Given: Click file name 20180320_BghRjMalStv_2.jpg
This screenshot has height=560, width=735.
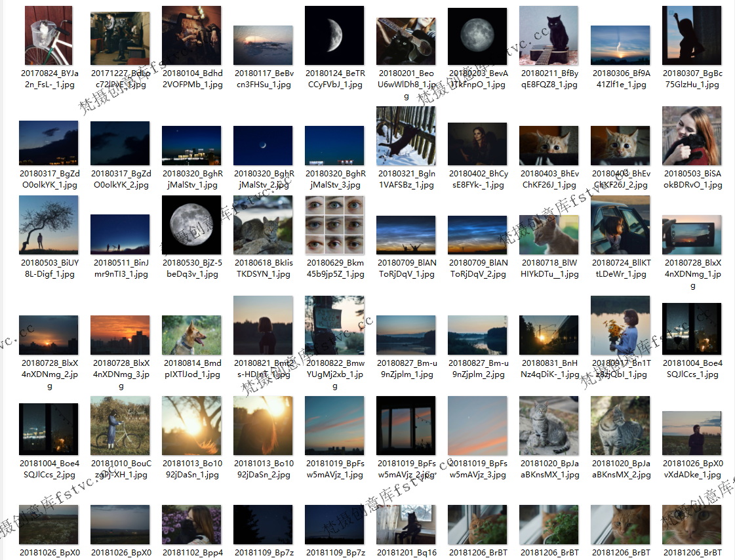Looking at the screenshot, I should 264,179.
